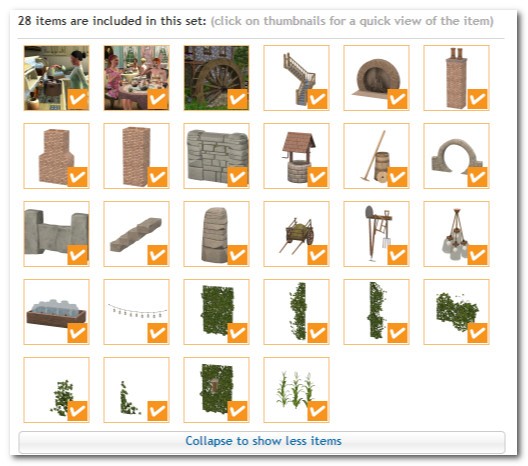View the hanging jar chandelier item
The height and width of the screenshot is (466, 528).
coord(456,234)
